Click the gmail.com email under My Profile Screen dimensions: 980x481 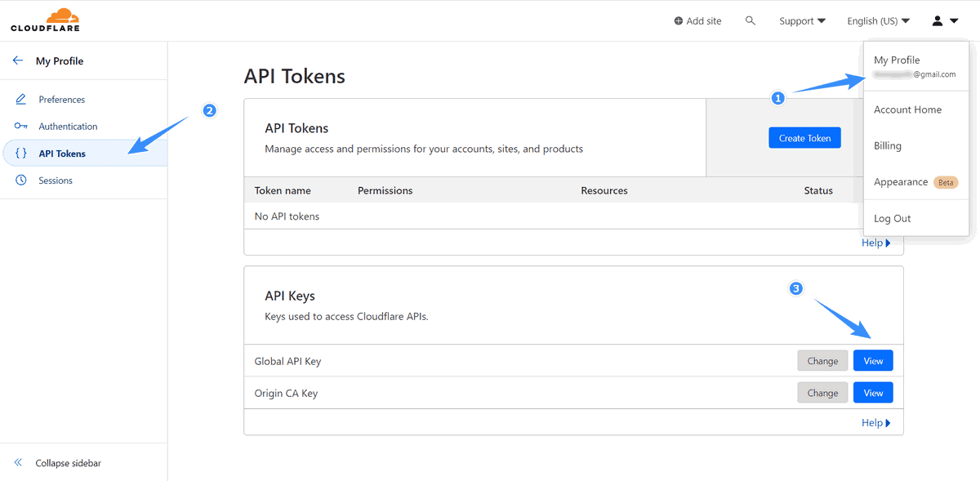pyautogui.click(x=914, y=74)
